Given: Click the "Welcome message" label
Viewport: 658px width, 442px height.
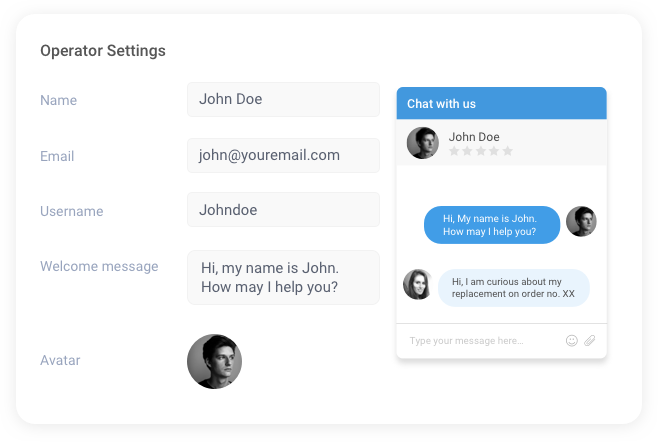Looking at the screenshot, I should point(99,267).
